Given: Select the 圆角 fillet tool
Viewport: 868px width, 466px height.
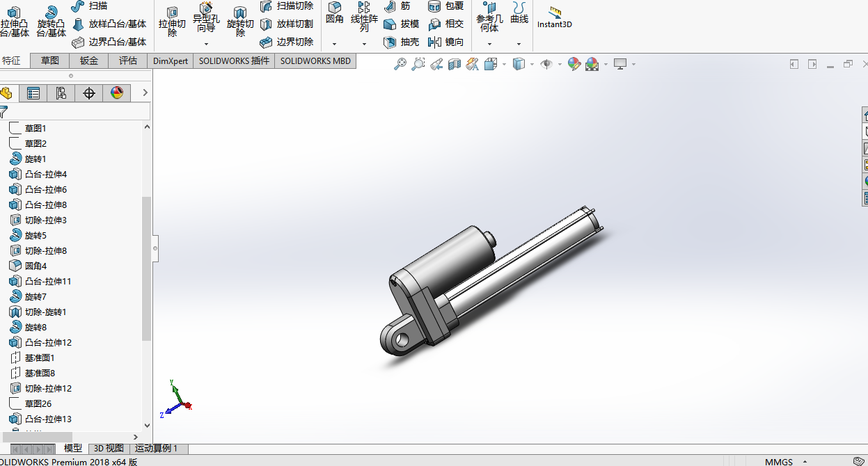Looking at the screenshot, I should tap(335, 13).
